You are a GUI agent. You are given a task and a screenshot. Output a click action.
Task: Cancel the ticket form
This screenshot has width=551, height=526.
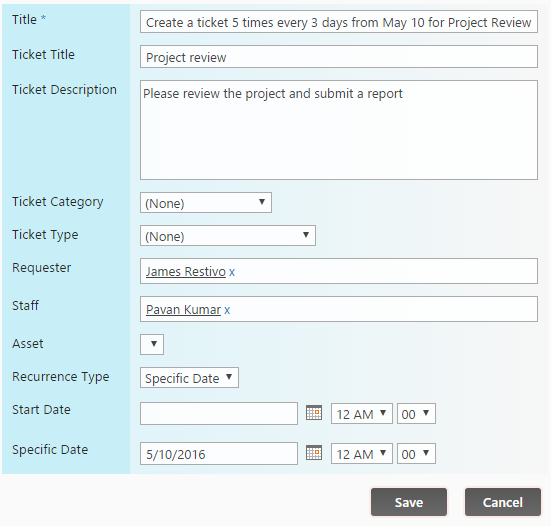click(503, 502)
